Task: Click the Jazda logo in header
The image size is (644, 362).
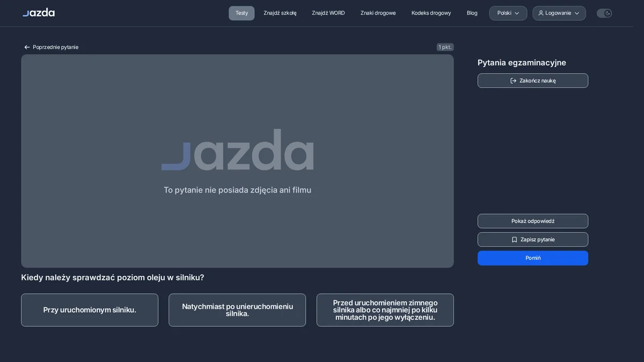Action: 39,12
